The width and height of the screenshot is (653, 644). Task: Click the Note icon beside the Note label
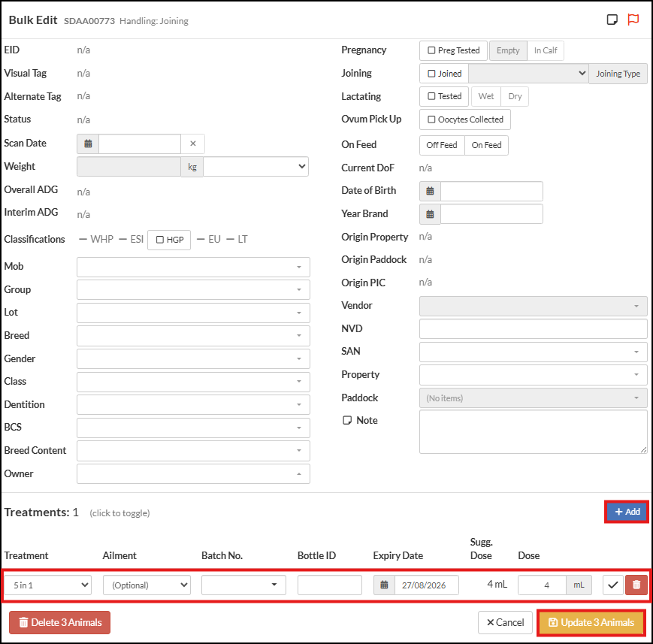[x=347, y=420]
